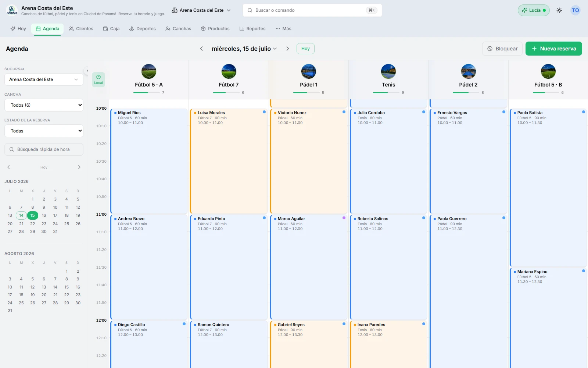Click the Tenis court thumbnail

(388, 71)
